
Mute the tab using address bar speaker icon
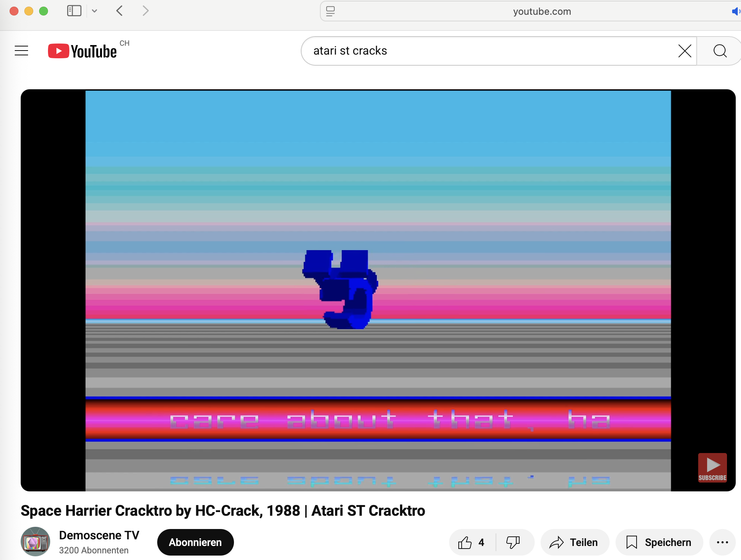[x=735, y=11]
